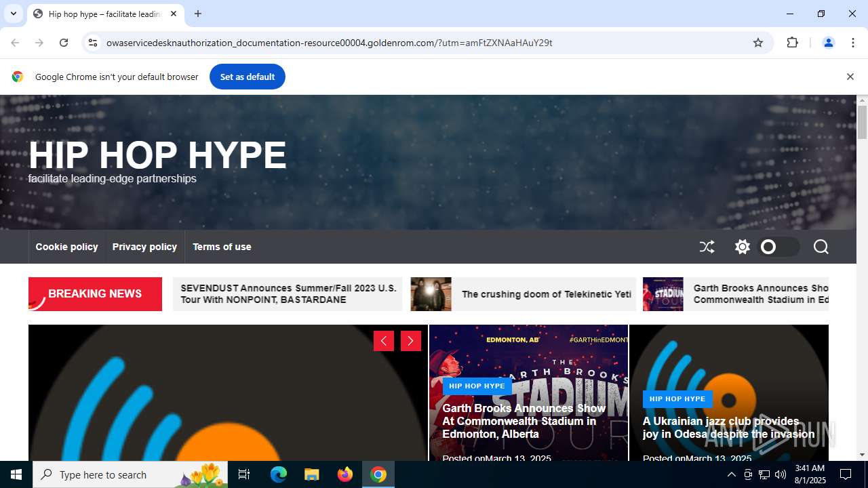
Task: Open Chrome Extensions puzzle icon
Action: click(x=792, y=43)
